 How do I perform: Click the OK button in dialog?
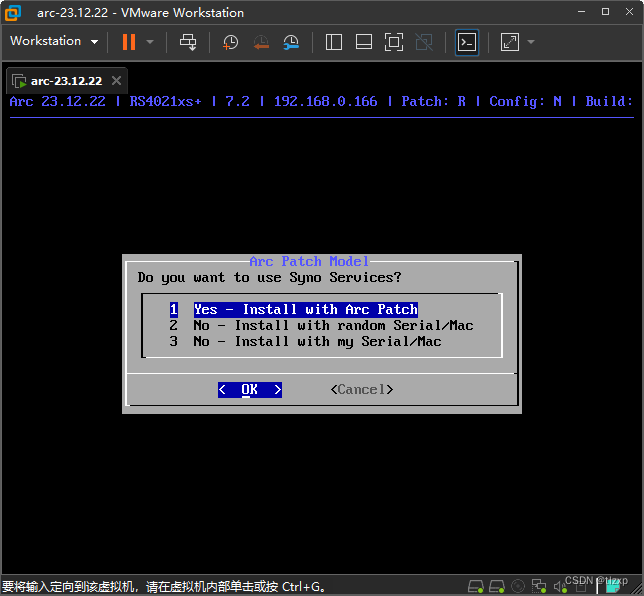250,389
